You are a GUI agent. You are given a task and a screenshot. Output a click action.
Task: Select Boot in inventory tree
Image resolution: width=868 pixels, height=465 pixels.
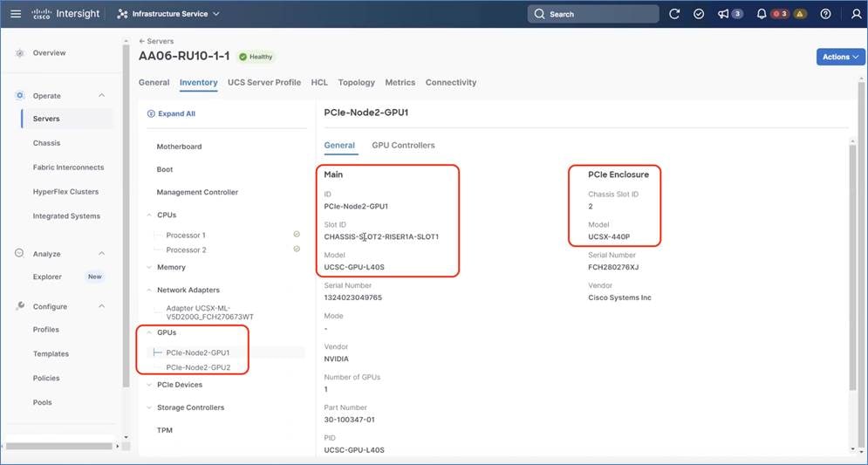(x=164, y=169)
